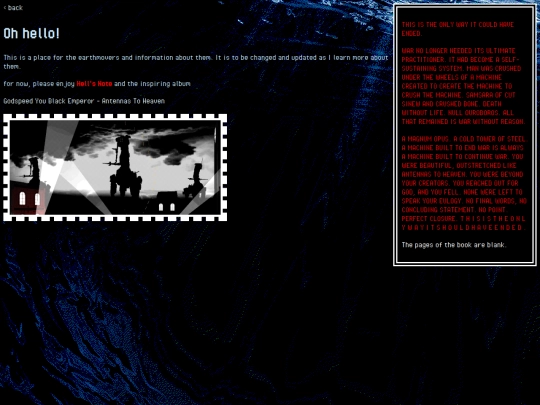Click the intro sentence about the earthmovers
This screenshot has width=540, height=405.
[196, 62]
